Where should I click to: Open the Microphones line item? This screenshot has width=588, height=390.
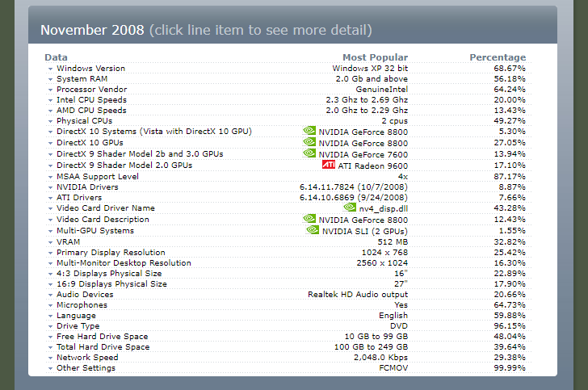click(82, 305)
